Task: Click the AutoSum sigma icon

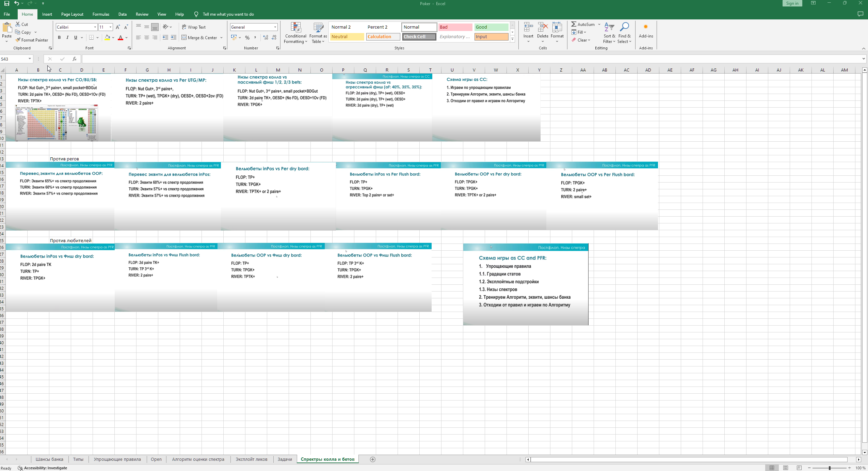Action: tap(574, 24)
